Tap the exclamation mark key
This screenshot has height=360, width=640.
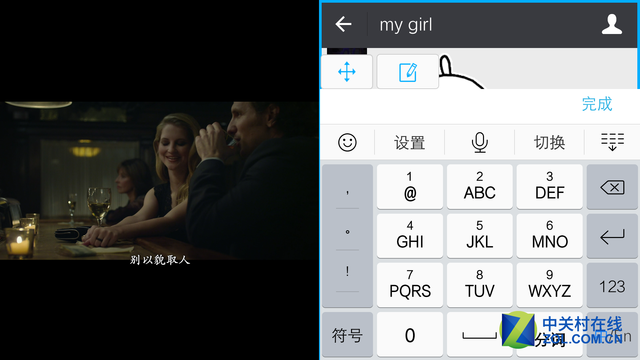(347, 271)
